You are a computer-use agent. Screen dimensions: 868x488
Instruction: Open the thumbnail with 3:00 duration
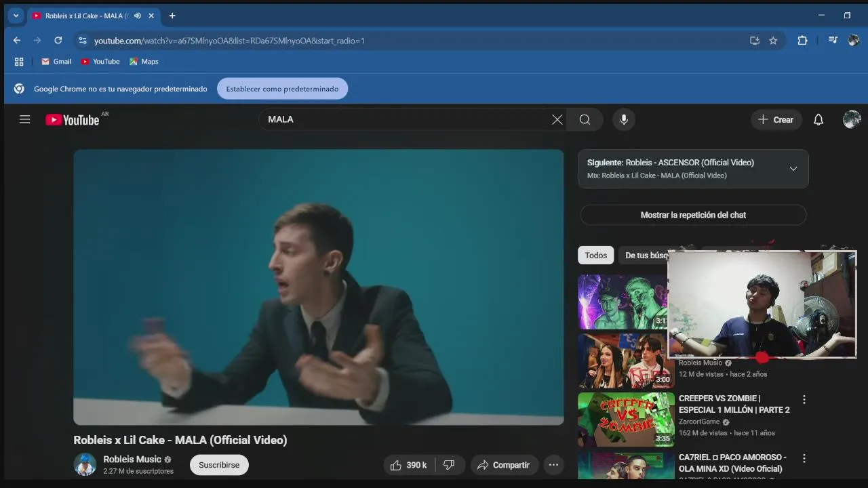[626, 361]
